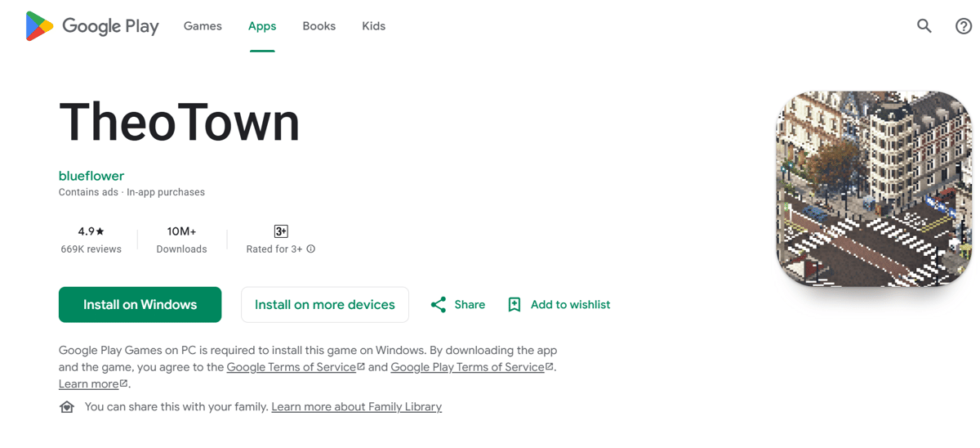Screen dimensions: 980x448
Task: Click the 4.9 star rating
Action: click(91, 231)
